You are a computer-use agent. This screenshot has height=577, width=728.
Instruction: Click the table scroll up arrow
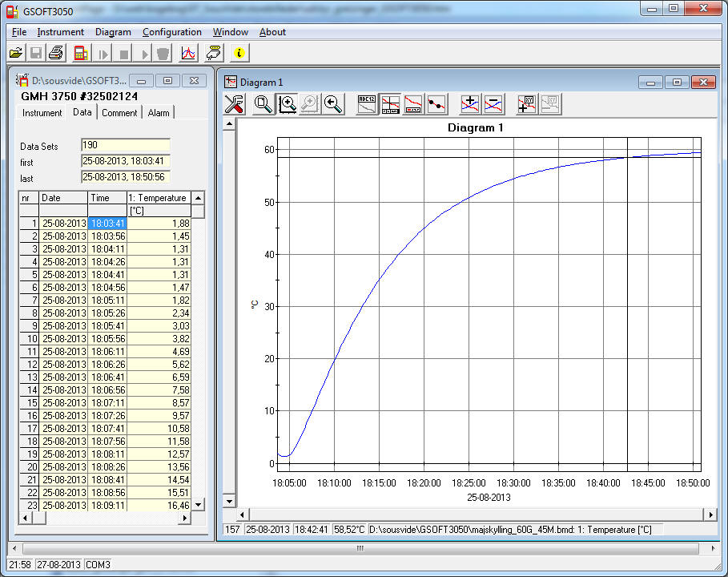click(x=199, y=198)
